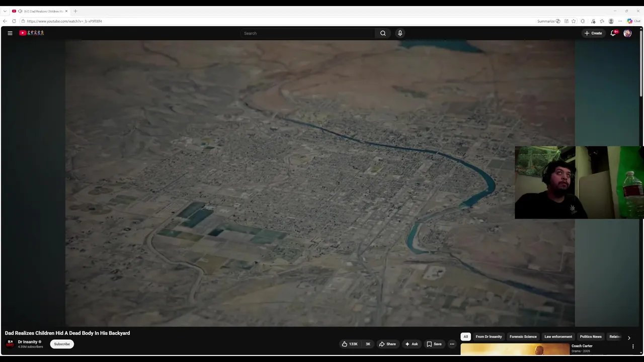This screenshot has width=644, height=362.
Task: Open the Favorites list icon
Action: 602,21
